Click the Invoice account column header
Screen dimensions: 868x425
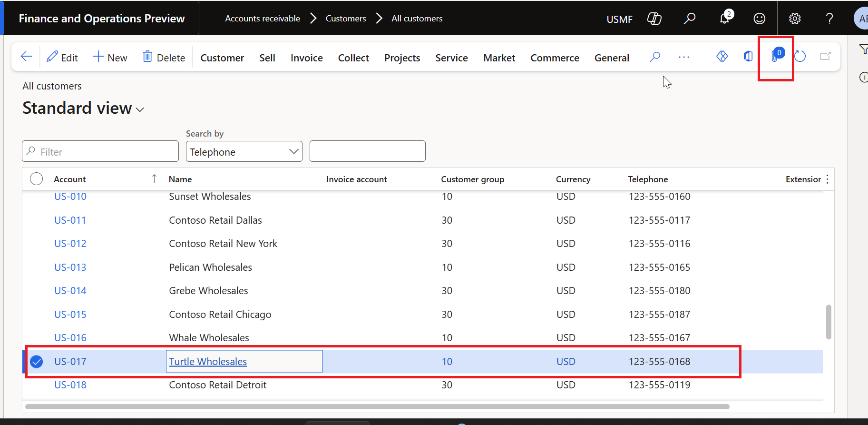pos(357,179)
